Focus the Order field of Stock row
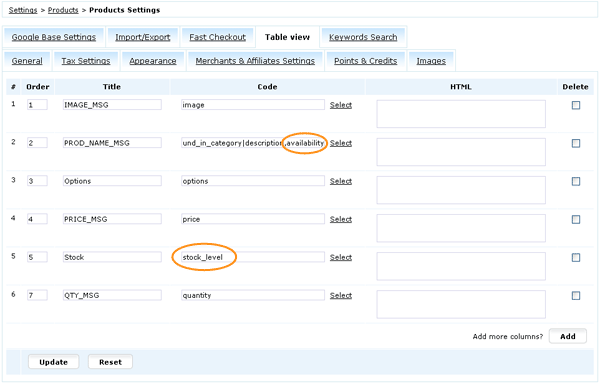The image size is (600, 384). [x=37, y=257]
